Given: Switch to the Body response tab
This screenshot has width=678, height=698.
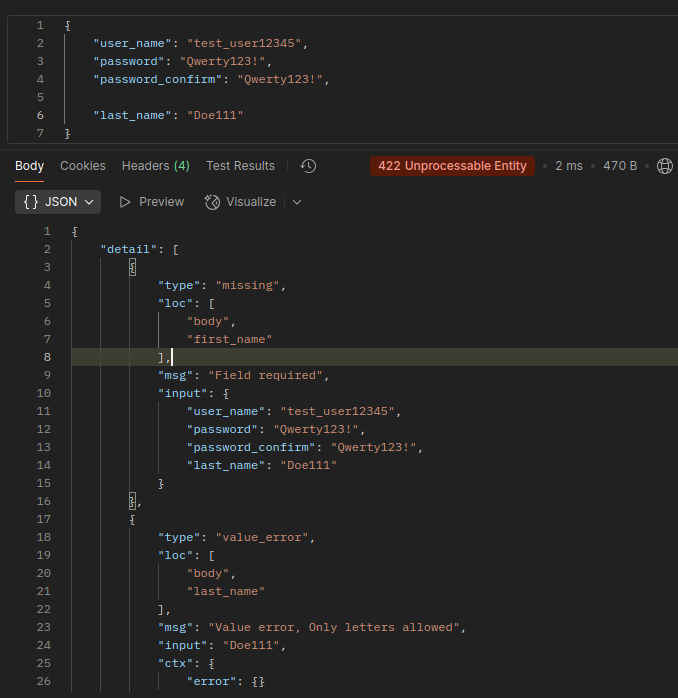Looking at the screenshot, I should point(29,166).
